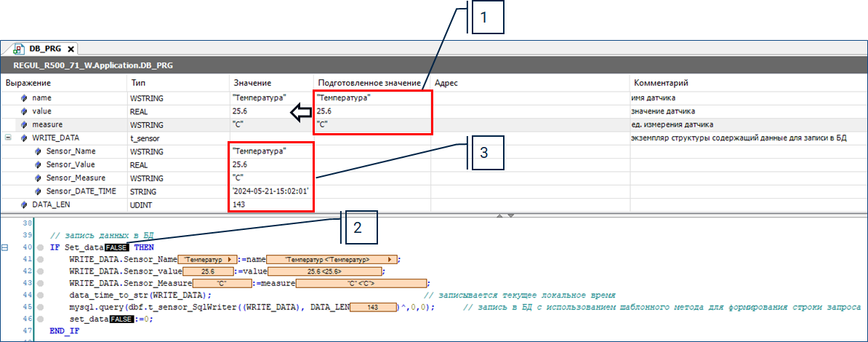Collapse the WRITE_DATA structure tree node
This screenshot has height=342, width=868.
click(x=8, y=138)
